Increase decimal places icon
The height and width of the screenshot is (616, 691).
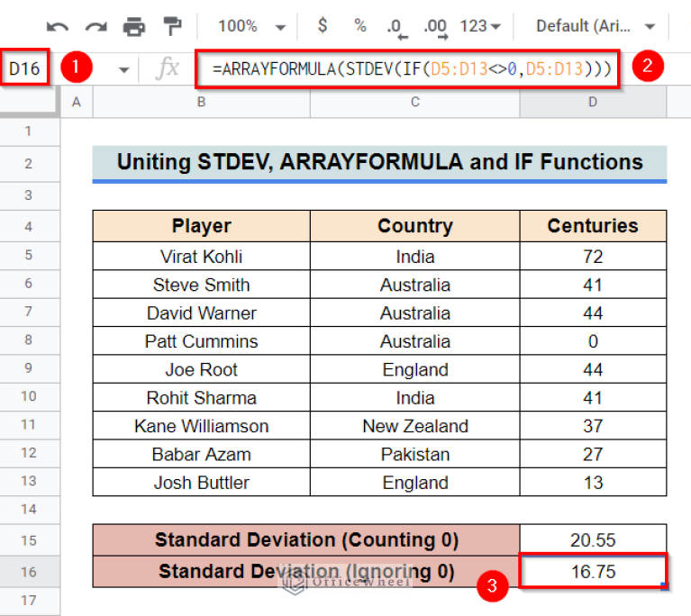[x=435, y=26]
